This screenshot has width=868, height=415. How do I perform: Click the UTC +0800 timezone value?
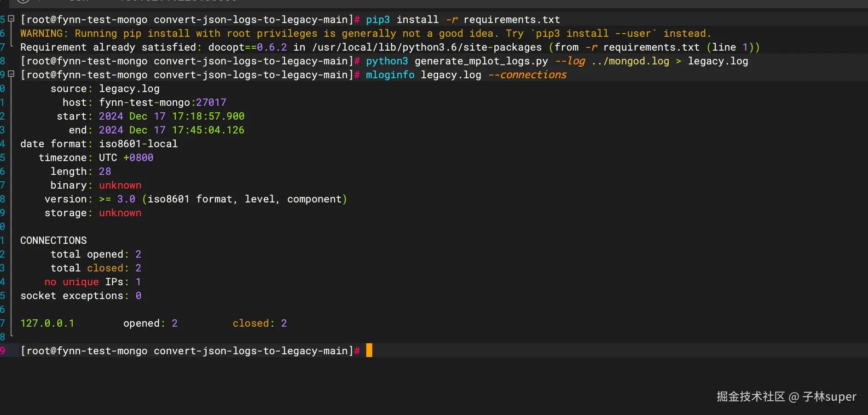tap(126, 158)
